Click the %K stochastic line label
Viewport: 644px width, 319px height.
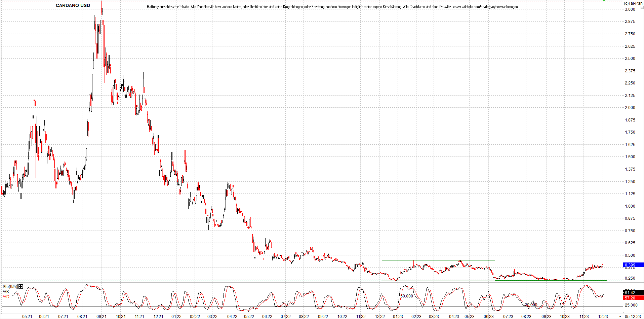6,292
